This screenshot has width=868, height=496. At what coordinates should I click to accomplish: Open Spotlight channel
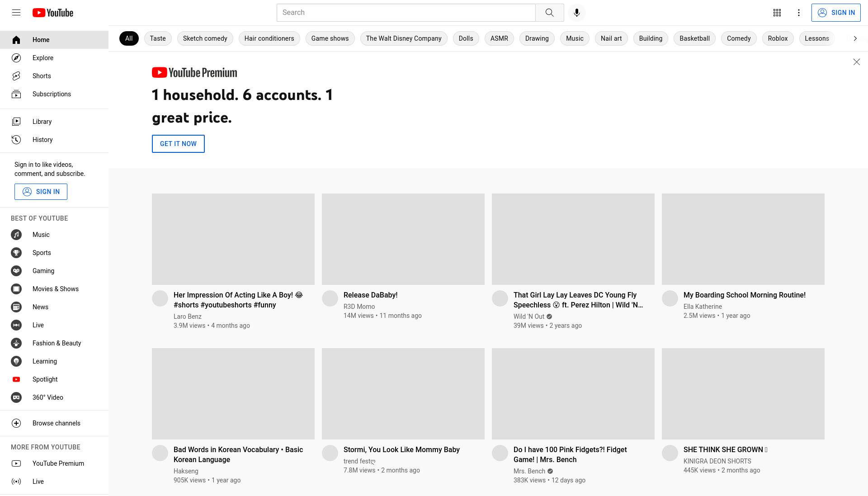[x=54, y=379]
